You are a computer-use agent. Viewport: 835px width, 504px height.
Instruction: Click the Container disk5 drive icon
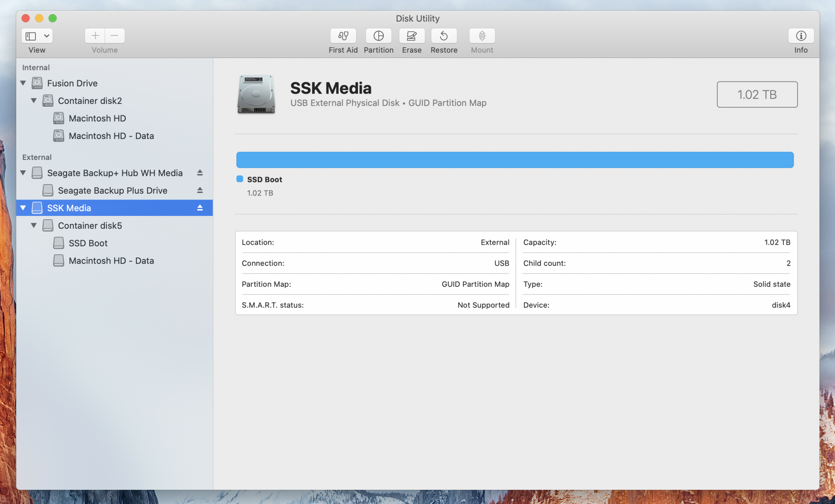48,225
